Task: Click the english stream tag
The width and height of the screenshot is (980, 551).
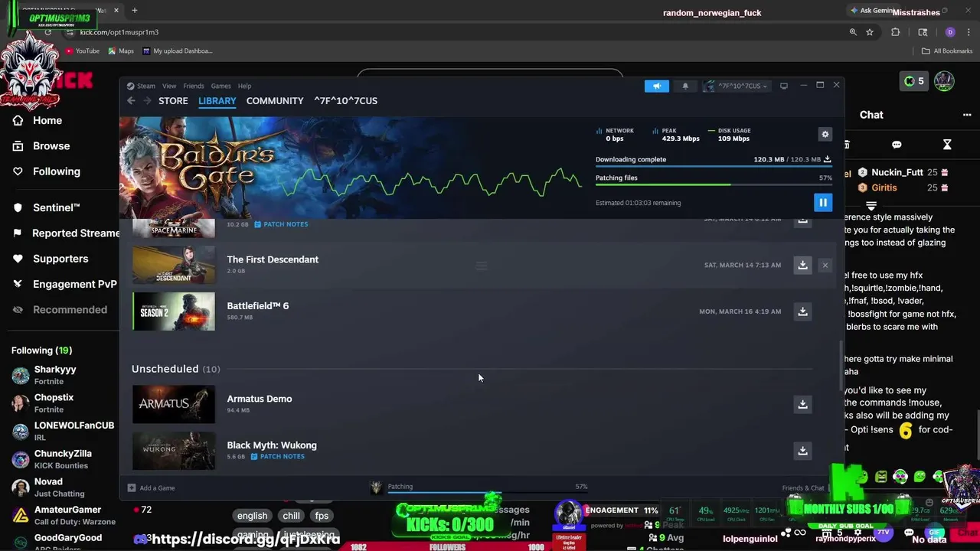Action: click(252, 516)
